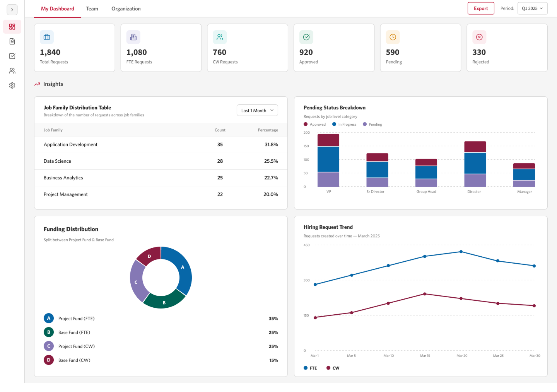Click the B badge for Base Fund (FTE)
This screenshot has height=392, width=557.
pos(49,332)
